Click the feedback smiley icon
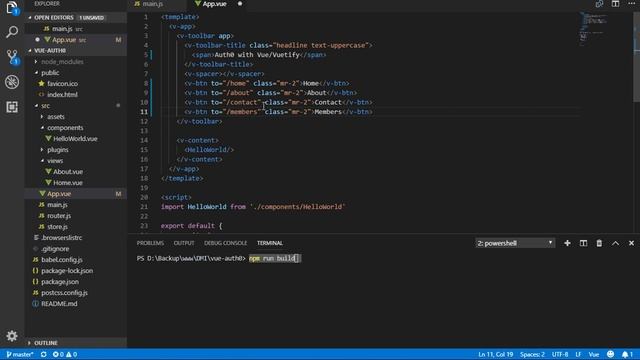This screenshot has height=360, width=640. click(610, 354)
